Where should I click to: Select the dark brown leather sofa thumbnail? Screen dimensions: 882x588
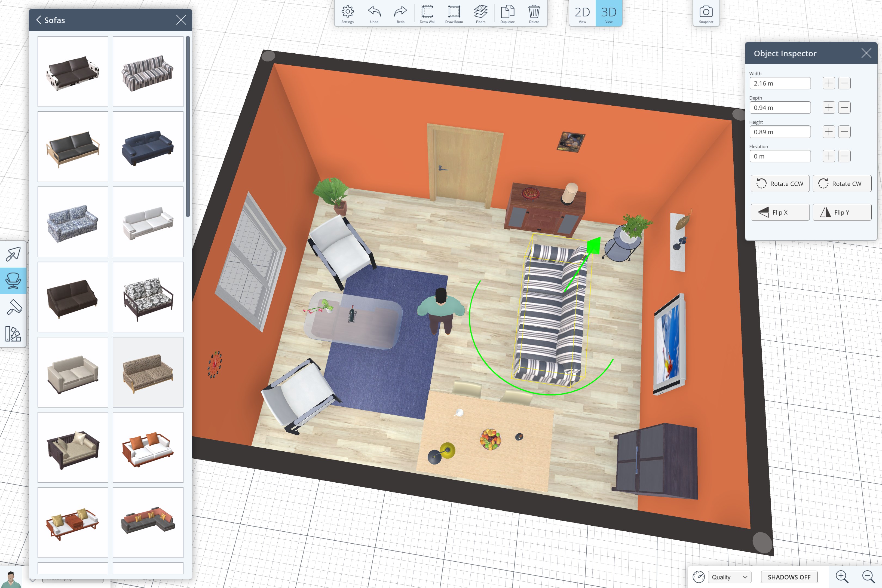73,297
